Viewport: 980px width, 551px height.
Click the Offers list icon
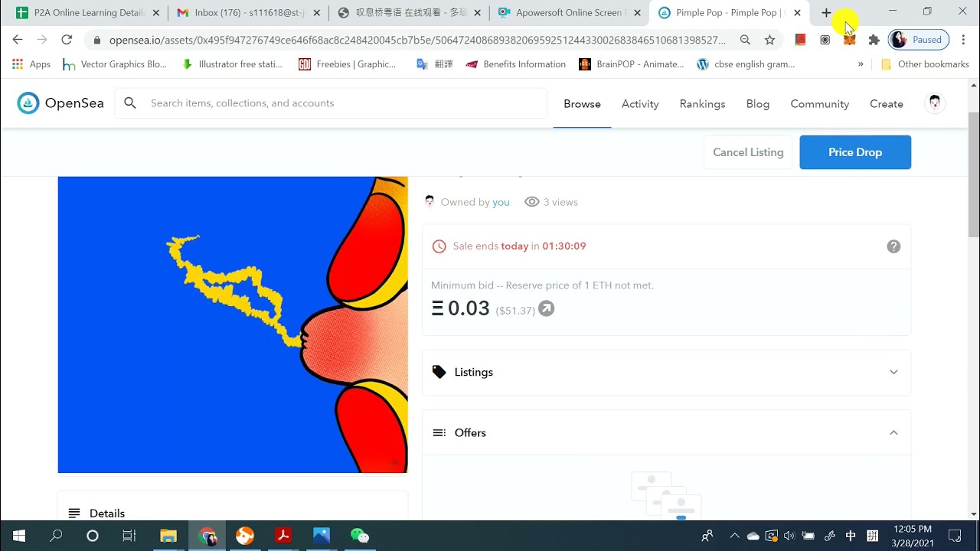point(439,432)
